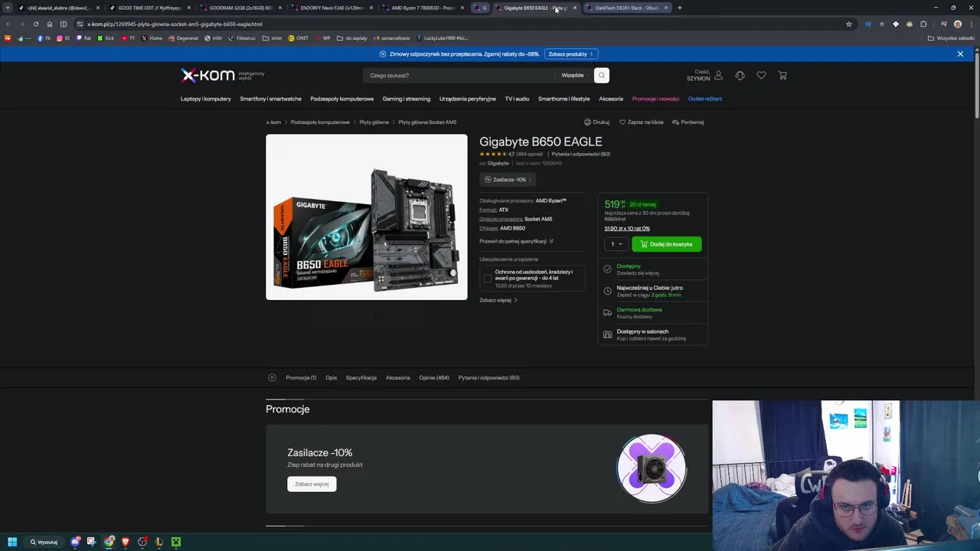Open Smartfony i smartwatche menu

point(270,99)
